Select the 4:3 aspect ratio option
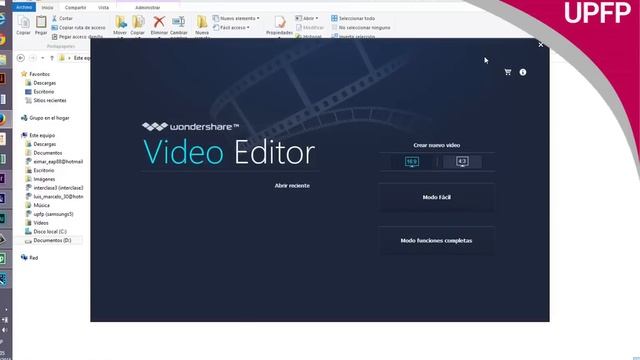 [x=462, y=162]
